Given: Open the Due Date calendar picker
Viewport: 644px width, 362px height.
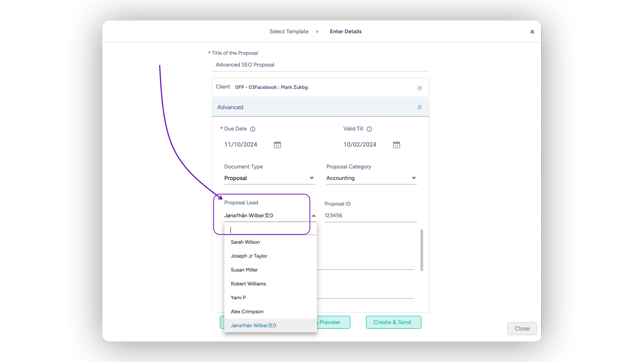Looking at the screenshot, I should coord(277,145).
